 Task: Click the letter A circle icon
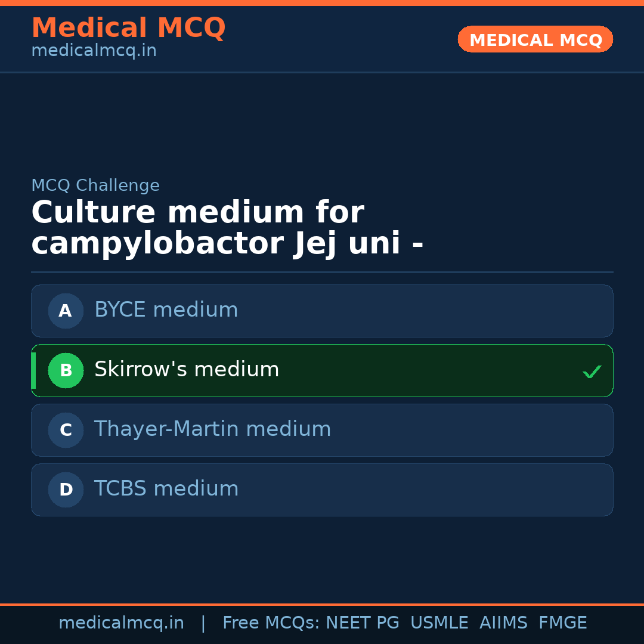coord(66,311)
